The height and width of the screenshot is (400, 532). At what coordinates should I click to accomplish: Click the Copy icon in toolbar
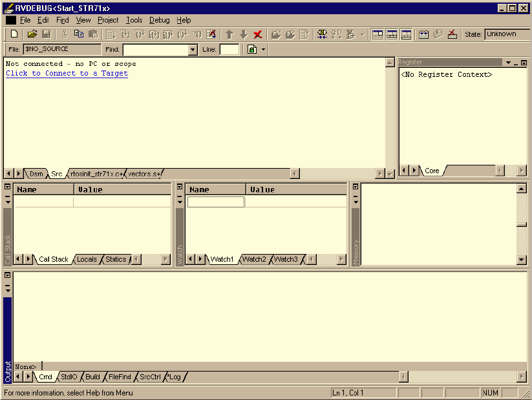pyautogui.click(x=79, y=34)
